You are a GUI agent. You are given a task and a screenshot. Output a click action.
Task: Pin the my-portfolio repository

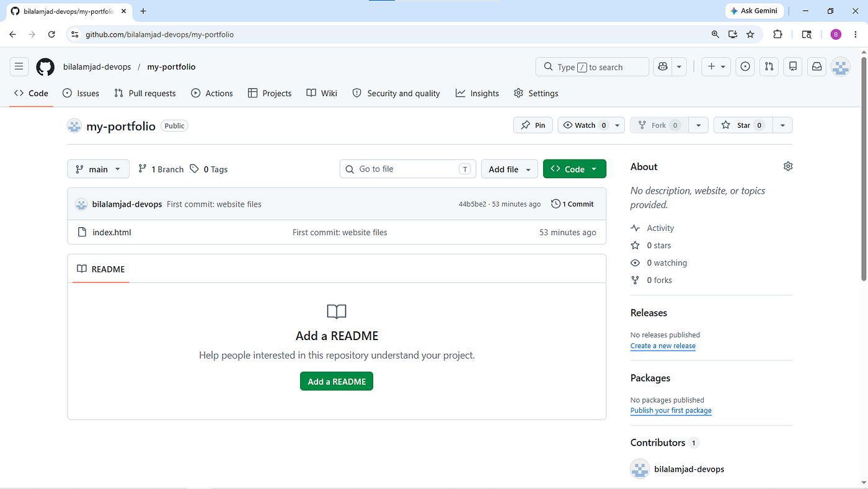[533, 125]
